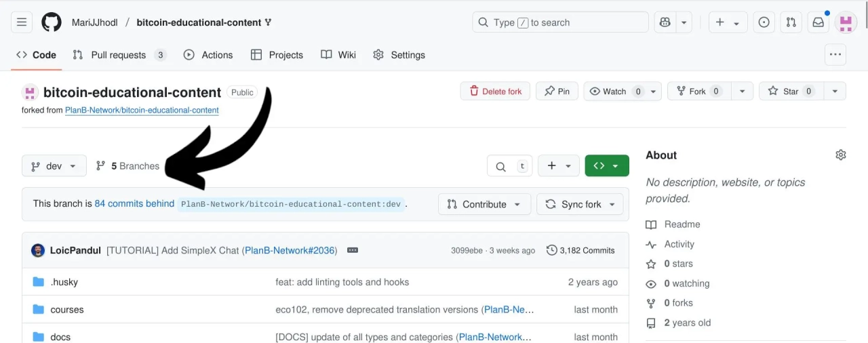Viewport: 868px width, 343px height.
Task: Open Copilot chat icon
Action: coord(665,22)
